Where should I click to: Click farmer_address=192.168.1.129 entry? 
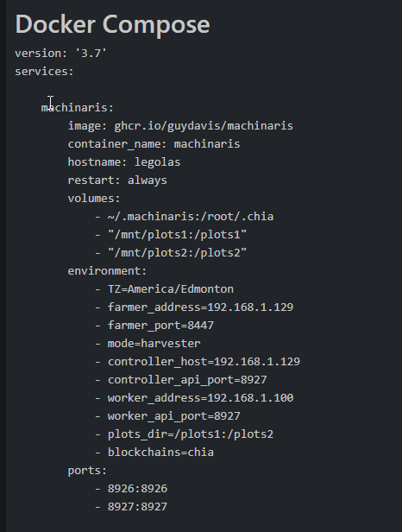pos(194,307)
